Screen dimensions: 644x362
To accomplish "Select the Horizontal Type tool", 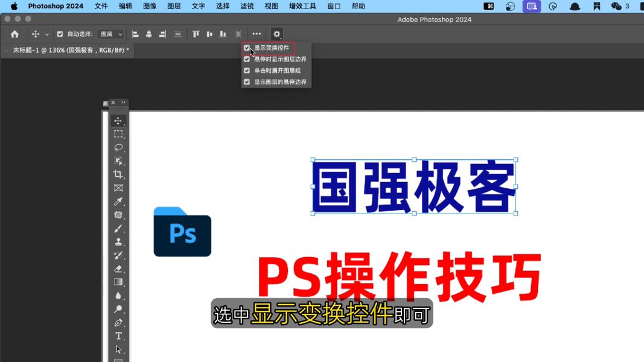I will pos(118,336).
